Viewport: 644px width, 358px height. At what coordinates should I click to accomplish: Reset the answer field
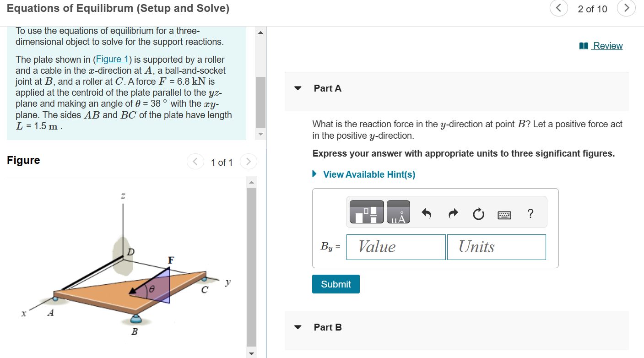[x=478, y=213]
